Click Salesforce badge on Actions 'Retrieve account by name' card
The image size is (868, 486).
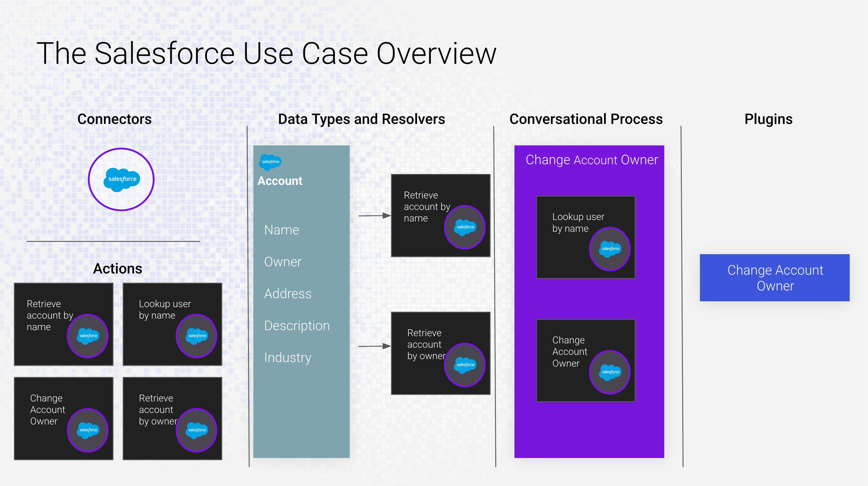click(87, 336)
